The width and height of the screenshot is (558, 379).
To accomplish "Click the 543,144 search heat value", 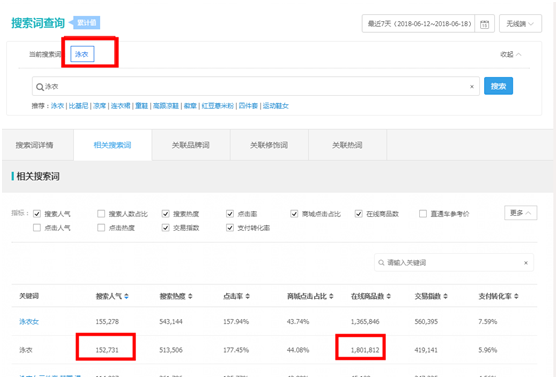I will coord(171,322).
